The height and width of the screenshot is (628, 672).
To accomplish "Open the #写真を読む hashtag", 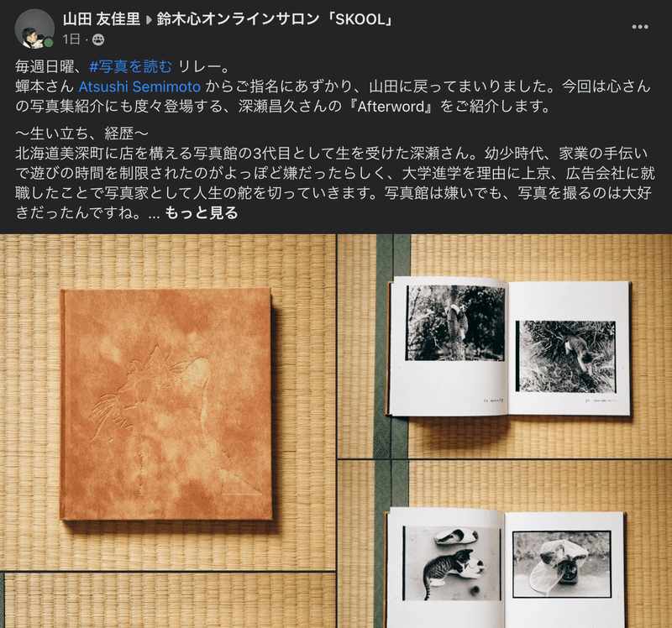I will tap(130, 66).
